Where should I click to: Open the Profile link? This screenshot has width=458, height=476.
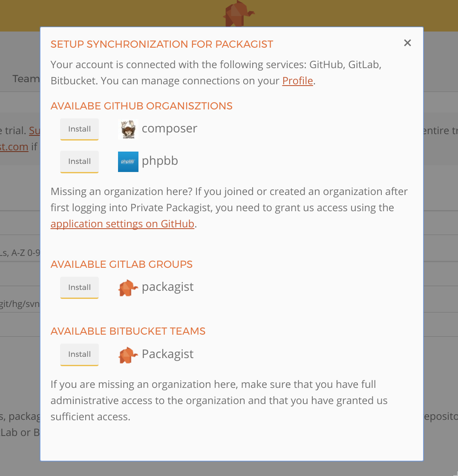coord(297,81)
